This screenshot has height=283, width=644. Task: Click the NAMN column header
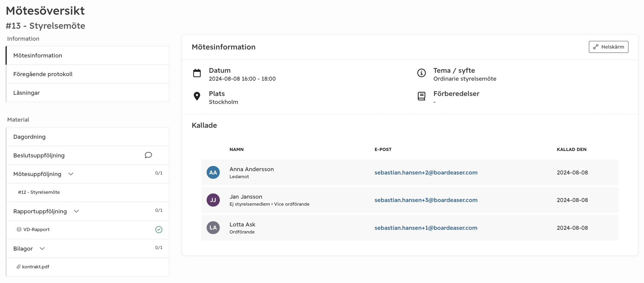[x=237, y=149]
